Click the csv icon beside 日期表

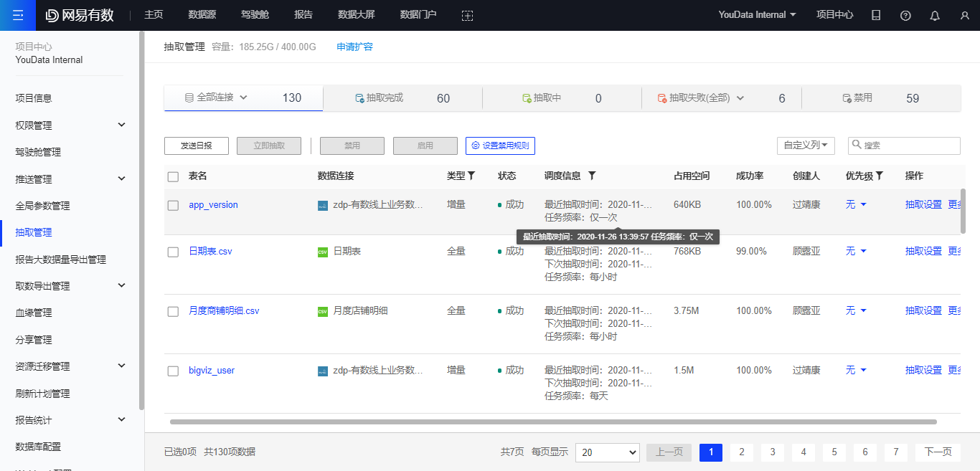323,252
